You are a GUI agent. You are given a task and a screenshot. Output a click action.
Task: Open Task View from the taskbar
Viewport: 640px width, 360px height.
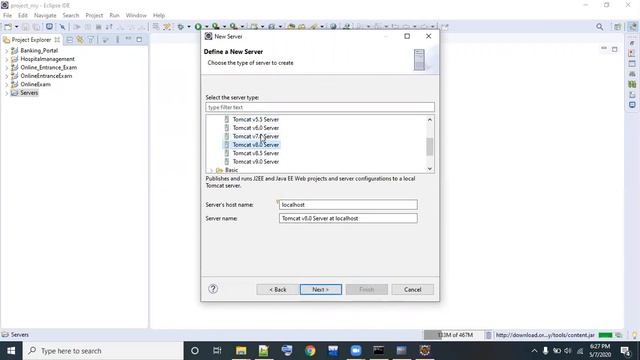coord(217,351)
